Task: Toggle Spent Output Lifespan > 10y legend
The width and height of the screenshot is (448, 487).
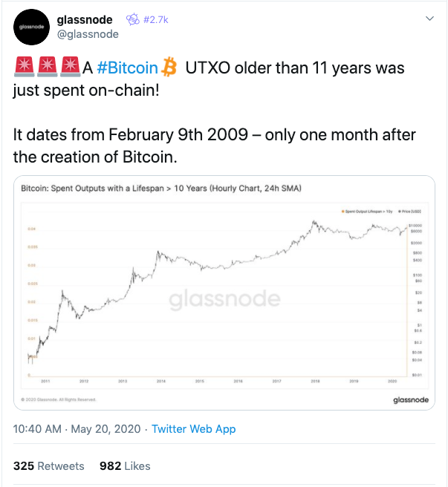Action: 367,212
